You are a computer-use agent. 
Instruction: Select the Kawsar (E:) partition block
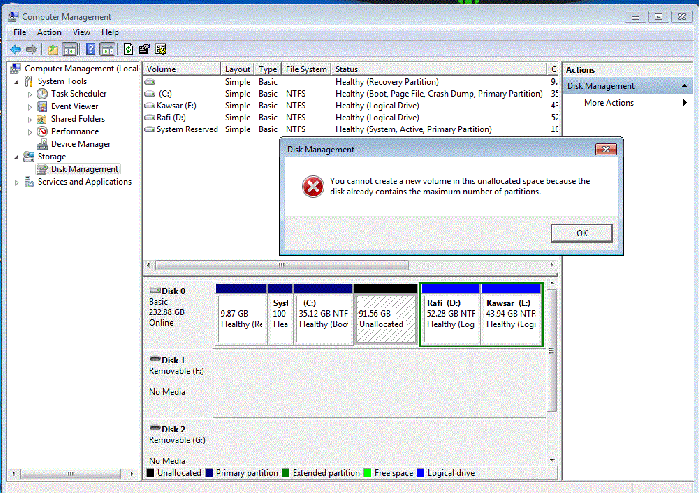point(511,314)
